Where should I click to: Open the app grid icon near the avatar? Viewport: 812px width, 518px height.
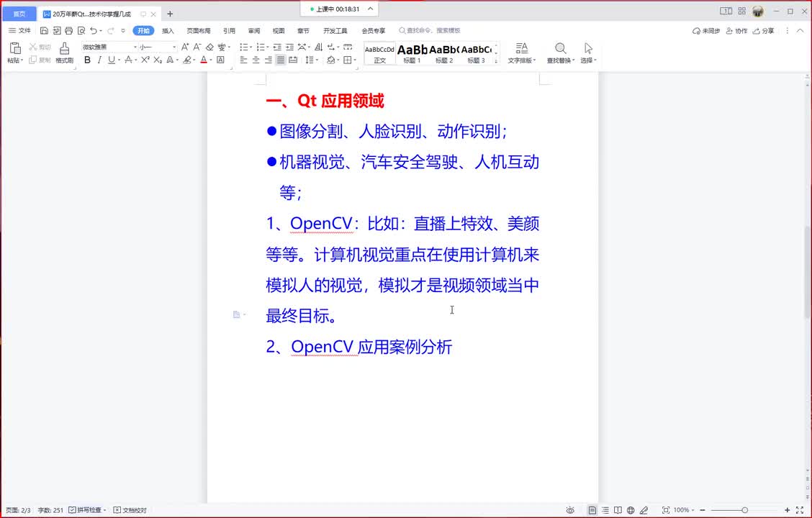742,11
